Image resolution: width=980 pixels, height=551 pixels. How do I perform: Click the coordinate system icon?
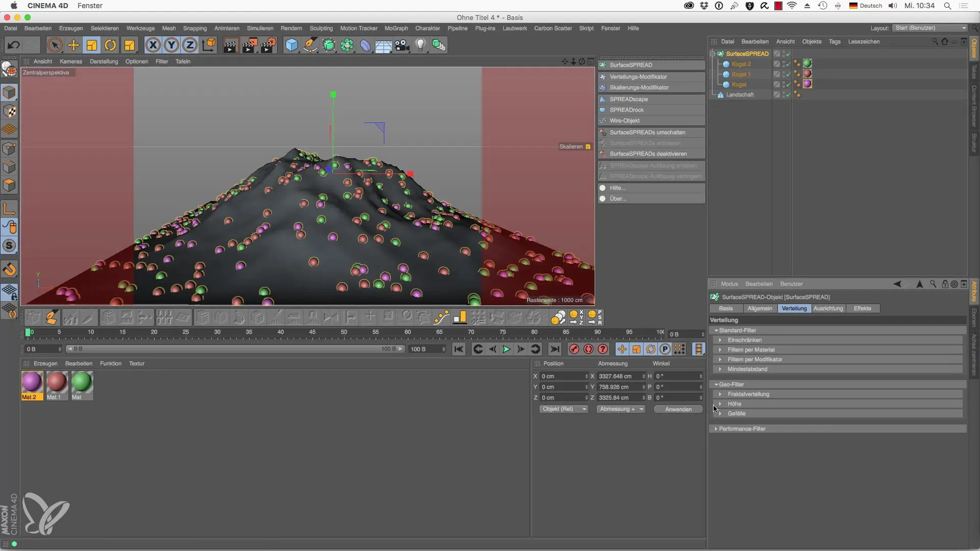tap(209, 45)
